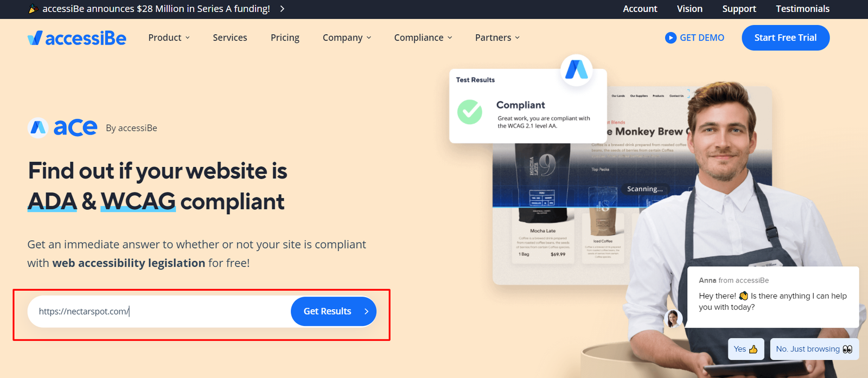
Task: Go to the Pricing page
Action: coord(285,37)
